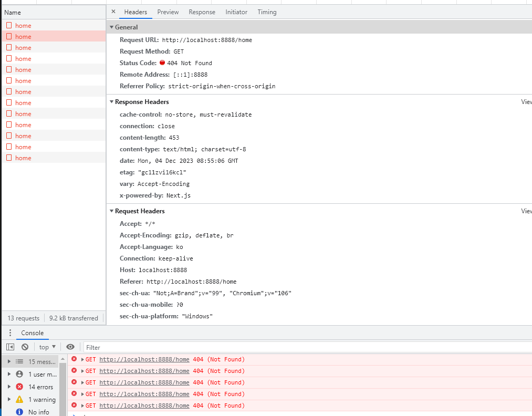Clear the console with the block icon
This screenshot has height=416, width=532.
25,347
